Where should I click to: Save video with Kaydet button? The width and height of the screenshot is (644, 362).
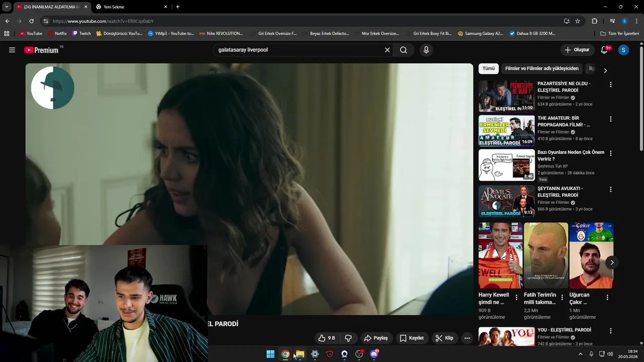pyautogui.click(x=412, y=338)
